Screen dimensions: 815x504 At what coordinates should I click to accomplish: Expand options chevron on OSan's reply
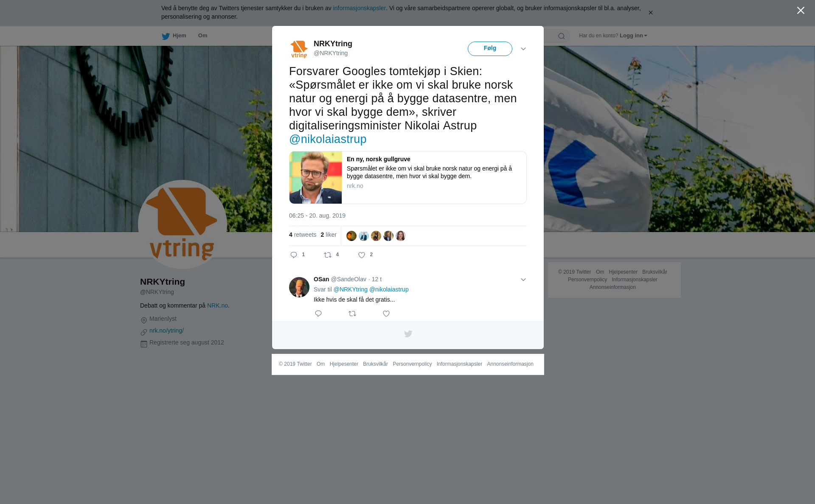pos(523,280)
